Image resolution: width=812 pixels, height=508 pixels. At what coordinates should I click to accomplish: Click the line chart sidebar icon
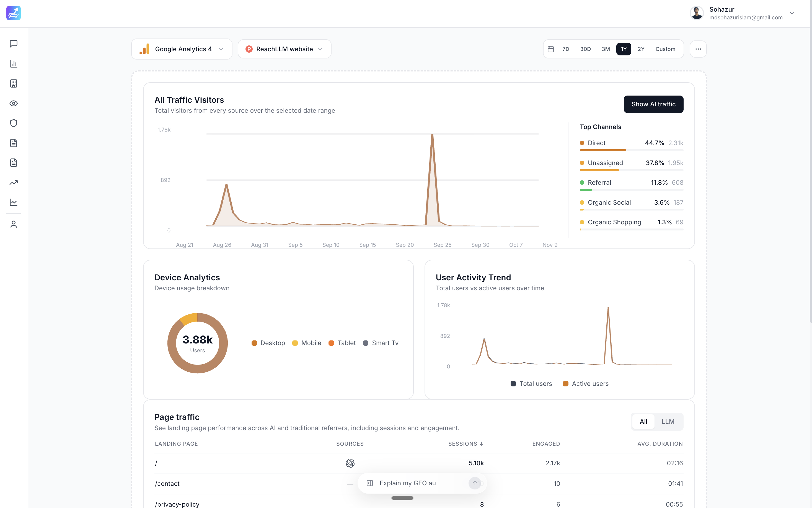pyautogui.click(x=14, y=202)
